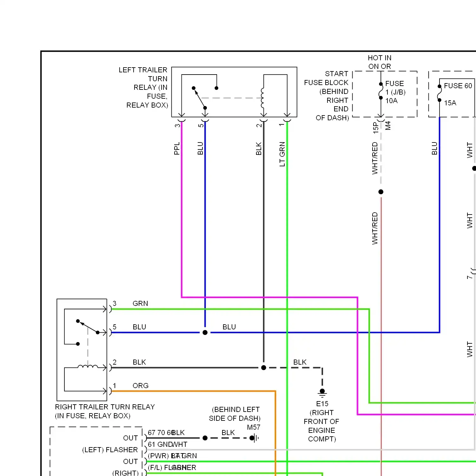Select the FUSE 1 (J/B) 10A text
The width and height of the screenshot is (476, 476).
tap(395, 92)
